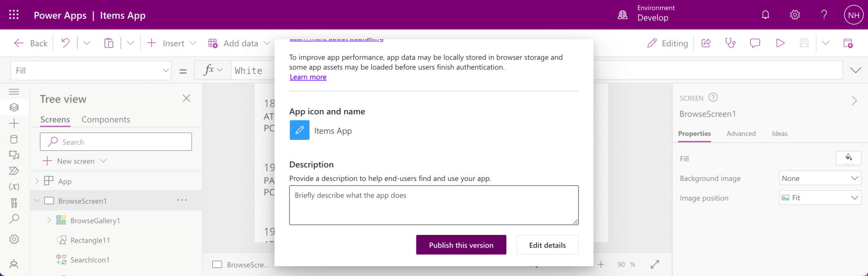This screenshot has width=868, height=276.
Task: Open the Media sidebar icon
Action: (14, 155)
